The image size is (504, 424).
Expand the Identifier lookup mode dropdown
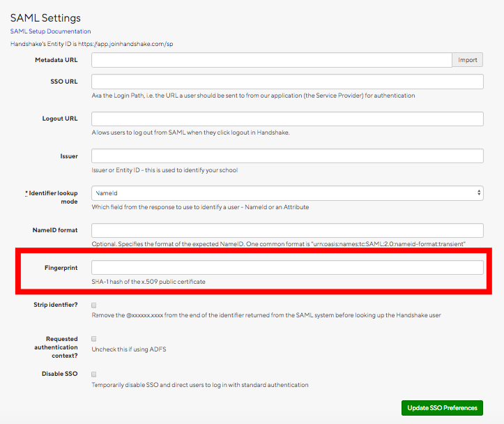click(287, 193)
